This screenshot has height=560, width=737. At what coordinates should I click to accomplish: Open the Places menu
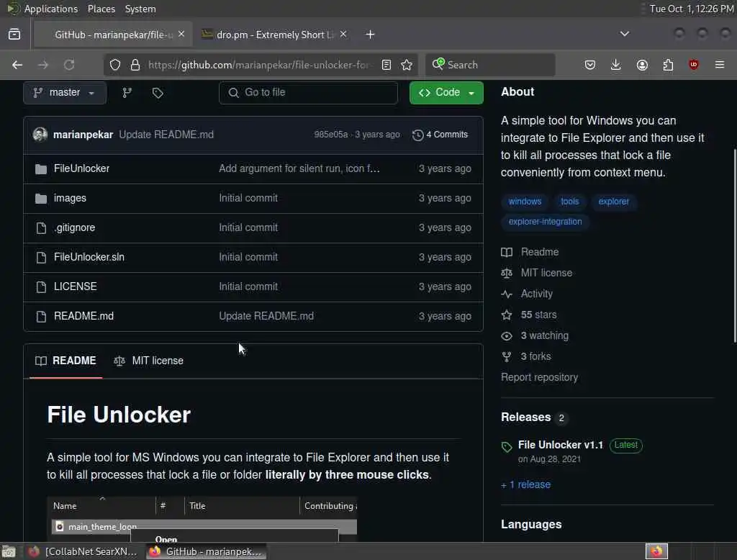tap(101, 9)
